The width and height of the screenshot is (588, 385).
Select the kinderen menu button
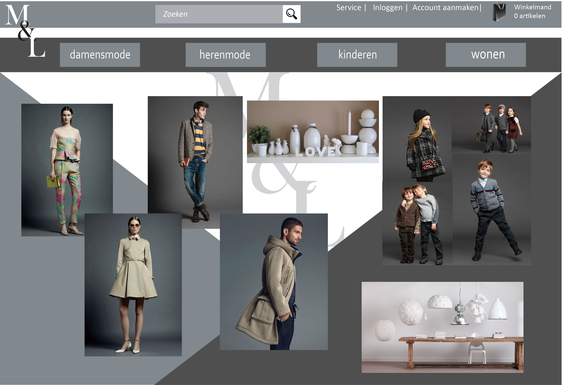pyautogui.click(x=357, y=55)
